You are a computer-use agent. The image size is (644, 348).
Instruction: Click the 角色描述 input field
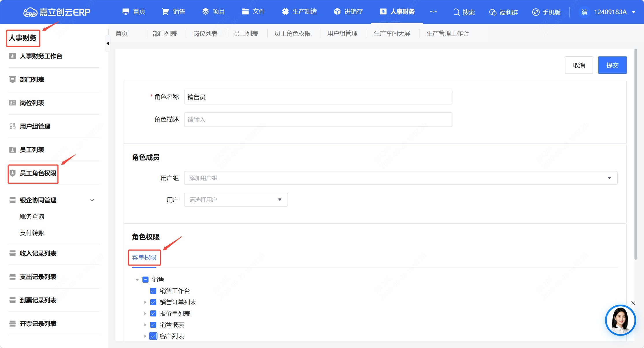tap(318, 119)
